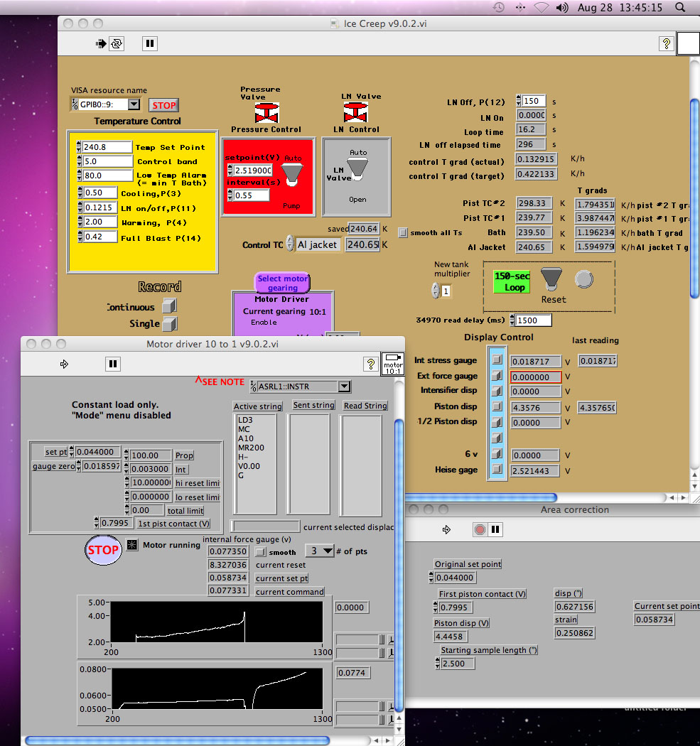Image resolution: width=700 pixels, height=746 pixels.
Task: Click the Temp Set Point input field
Action: click(107, 147)
